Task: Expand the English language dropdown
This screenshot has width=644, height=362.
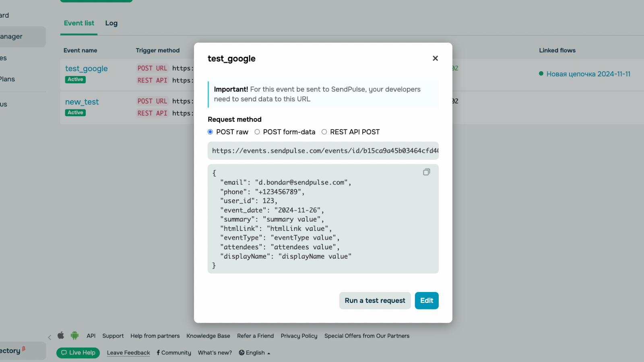Action: (x=255, y=353)
